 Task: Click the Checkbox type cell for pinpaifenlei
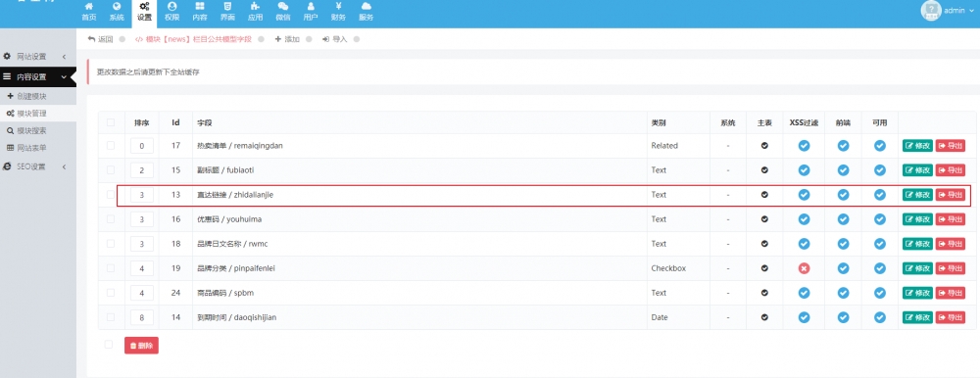point(668,268)
